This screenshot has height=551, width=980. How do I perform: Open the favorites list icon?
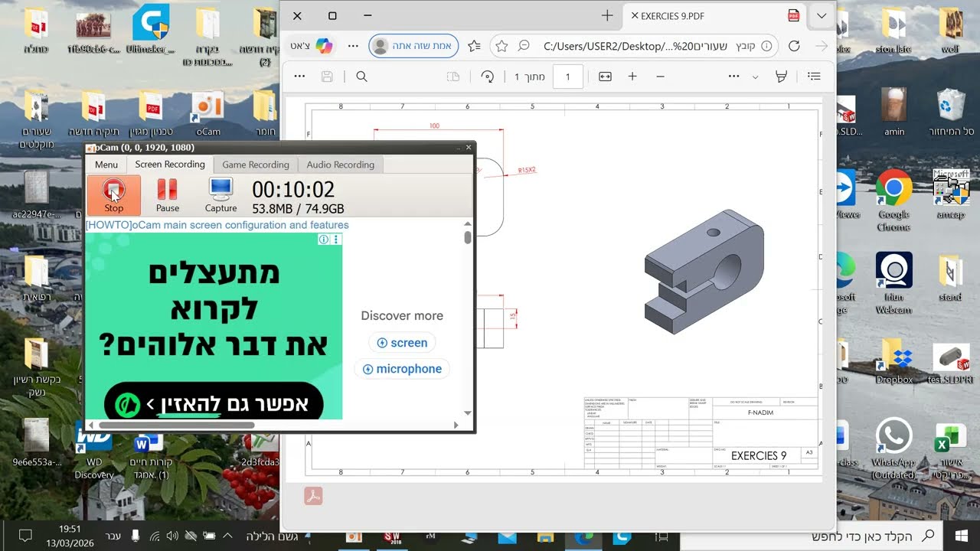click(474, 46)
